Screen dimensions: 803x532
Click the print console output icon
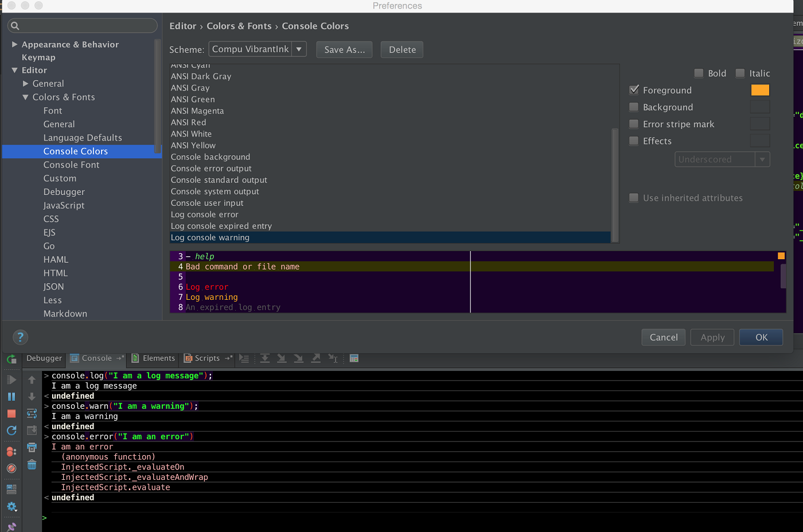pos(32,448)
